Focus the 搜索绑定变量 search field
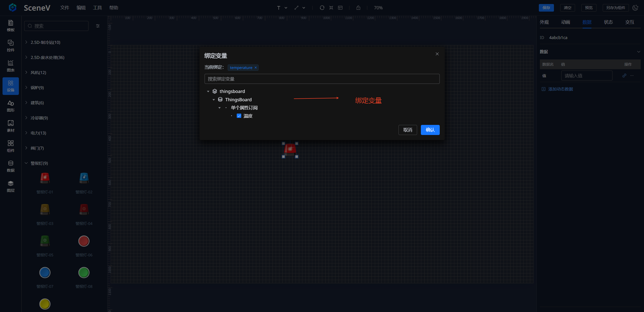The image size is (644, 312). point(322,79)
